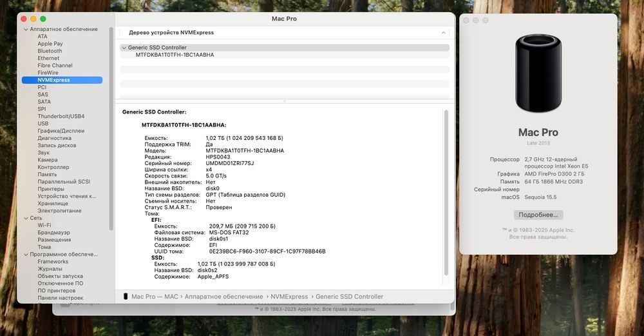Collapse the Сеть sidebar section
Screen dimensions: 644x336
[26, 219]
